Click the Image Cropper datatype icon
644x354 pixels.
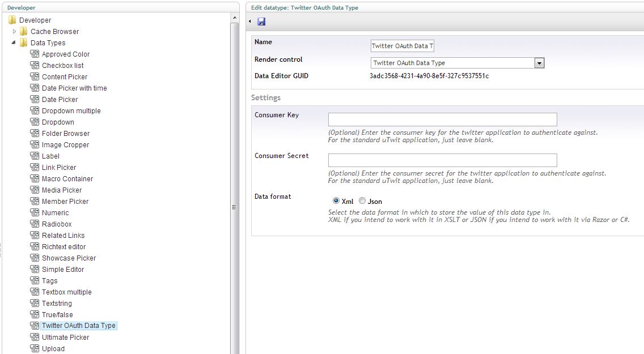point(35,144)
